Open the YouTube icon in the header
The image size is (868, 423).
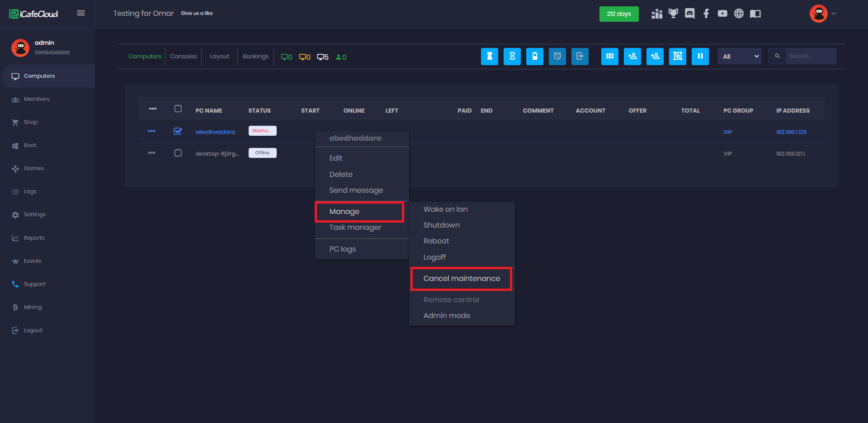[x=722, y=14]
